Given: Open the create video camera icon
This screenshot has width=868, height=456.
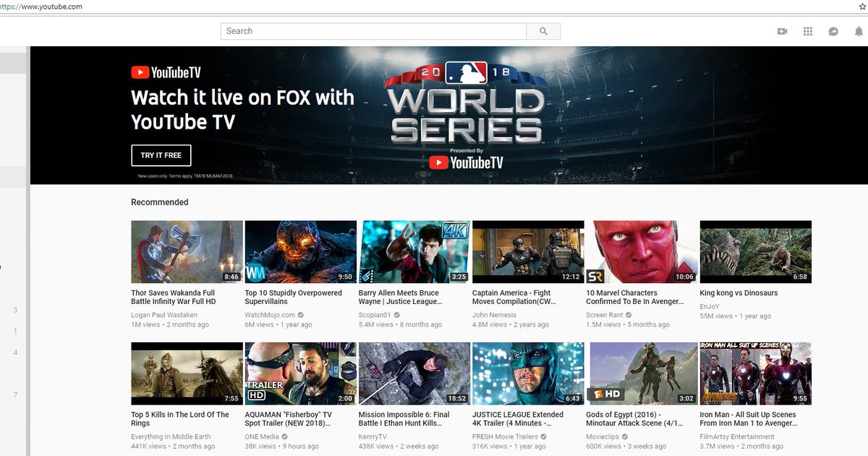Looking at the screenshot, I should tap(782, 32).
